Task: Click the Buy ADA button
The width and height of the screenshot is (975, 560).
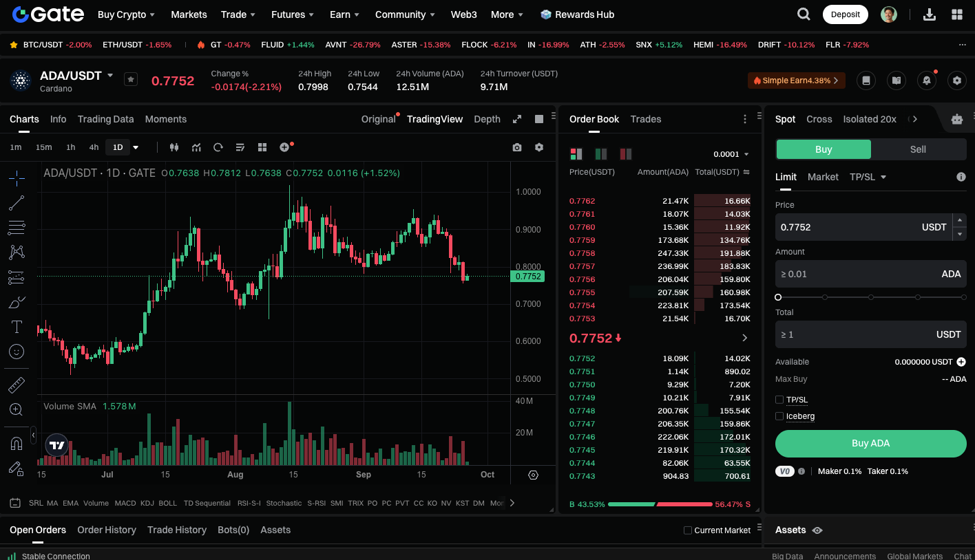Action: click(x=870, y=444)
